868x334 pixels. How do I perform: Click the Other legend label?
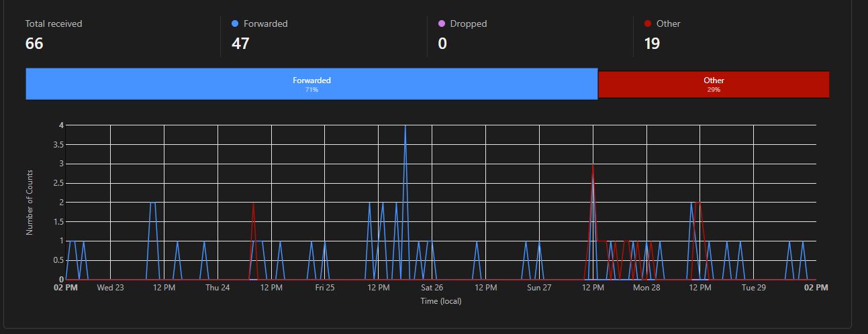click(x=669, y=23)
